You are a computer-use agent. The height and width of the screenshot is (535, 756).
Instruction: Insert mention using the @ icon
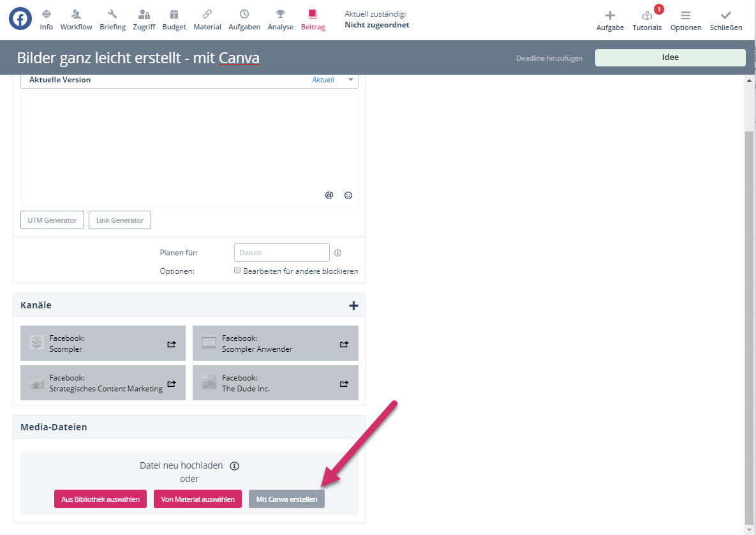tap(329, 195)
